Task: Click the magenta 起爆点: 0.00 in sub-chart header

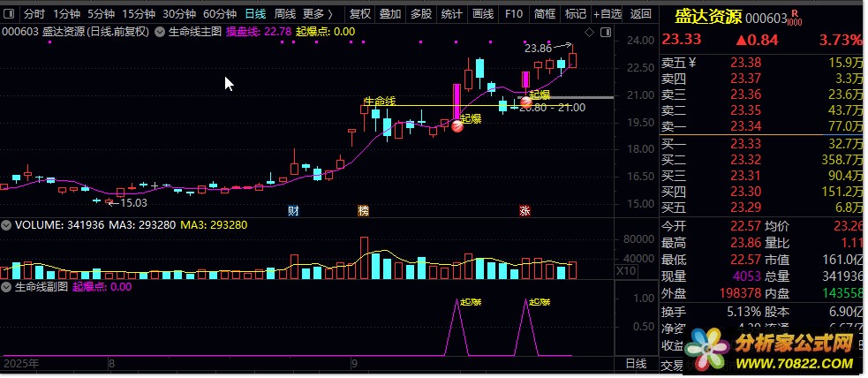Action: 102,287
